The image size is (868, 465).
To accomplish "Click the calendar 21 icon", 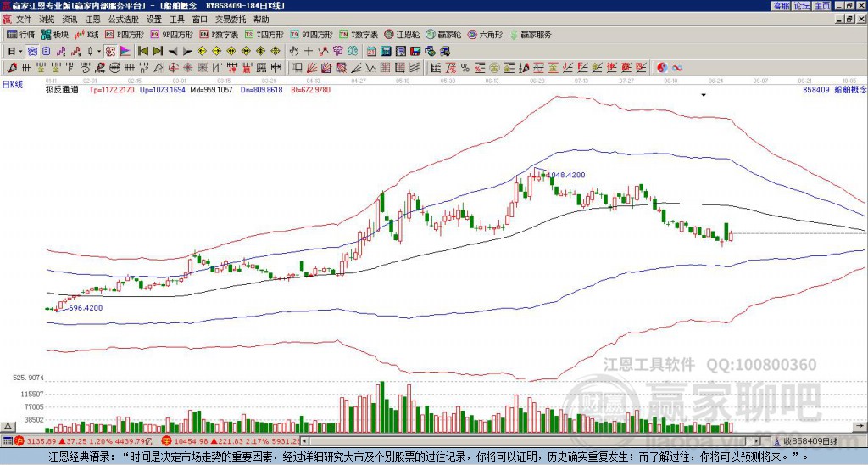I will [371, 52].
